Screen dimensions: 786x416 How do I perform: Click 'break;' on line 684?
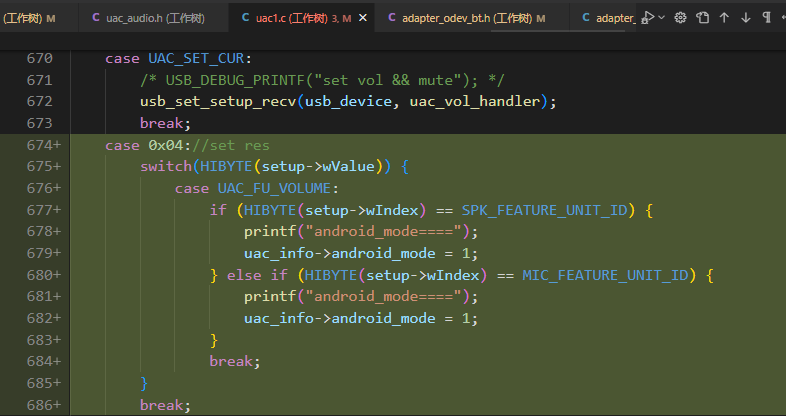(235, 361)
